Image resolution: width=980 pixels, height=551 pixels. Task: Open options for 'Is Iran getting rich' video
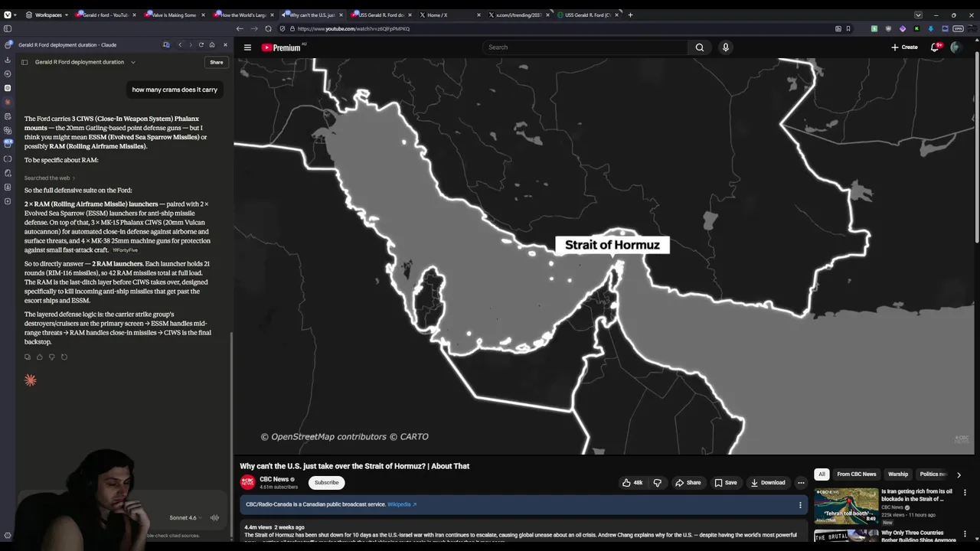click(x=965, y=493)
